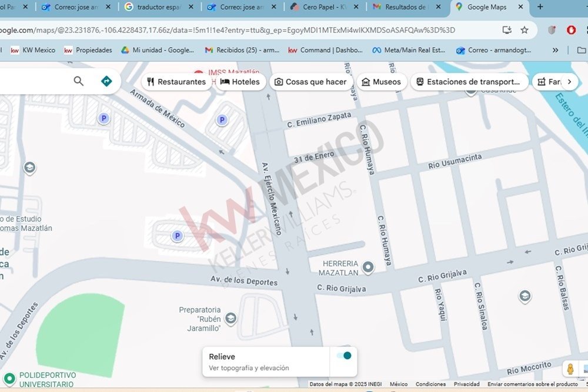Open the Mi unidad - Google Drive bookmark
Image resolution: width=588 pixels, height=392 pixels.
[158, 50]
